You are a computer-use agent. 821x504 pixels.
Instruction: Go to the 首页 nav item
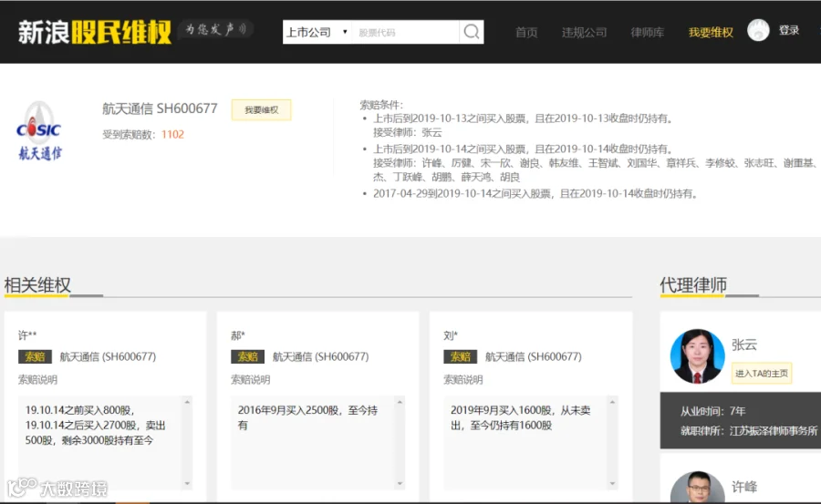526,33
